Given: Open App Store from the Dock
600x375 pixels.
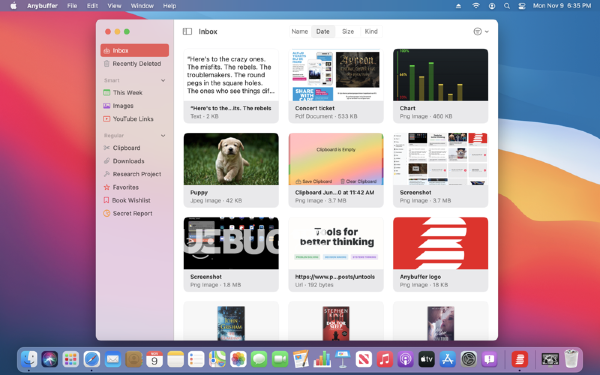Looking at the screenshot, I should [x=447, y=359].
